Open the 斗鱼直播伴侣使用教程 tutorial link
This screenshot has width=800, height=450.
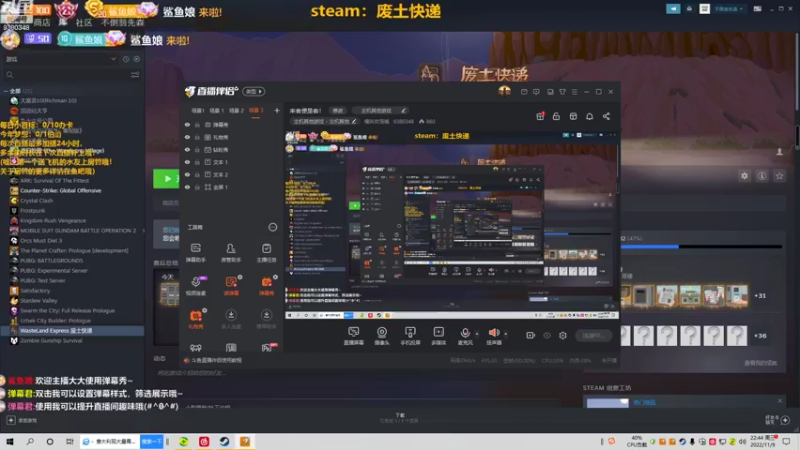[x=217, y=360]
